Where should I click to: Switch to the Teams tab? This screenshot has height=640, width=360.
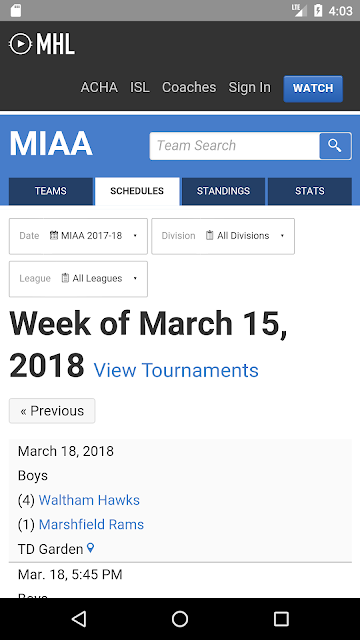tap(51, 191)
